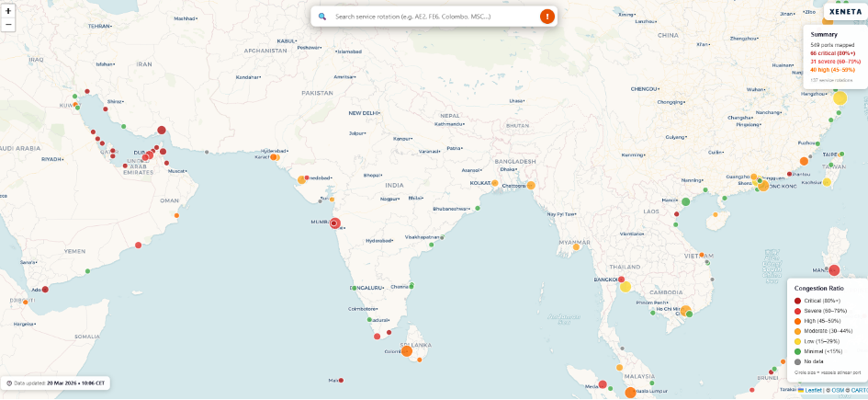Select the red Mumbai port marker

335,223
